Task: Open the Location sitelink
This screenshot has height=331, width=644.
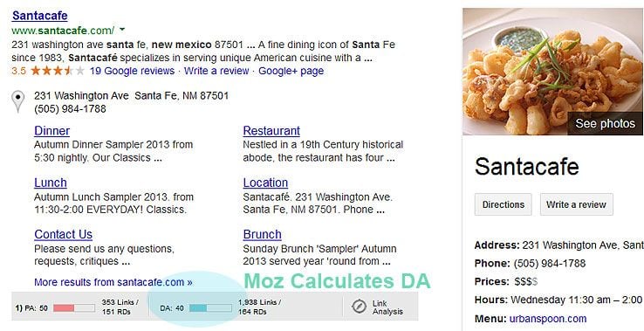Action: [265, 183]
